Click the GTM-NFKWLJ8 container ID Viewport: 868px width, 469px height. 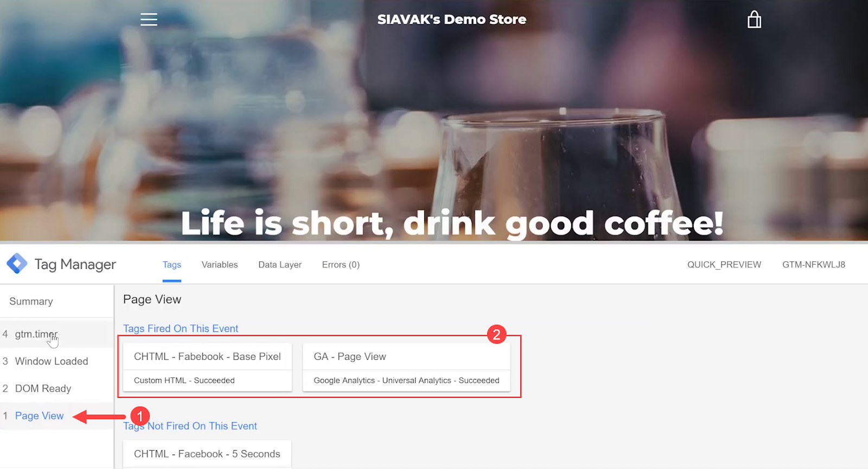814,265
